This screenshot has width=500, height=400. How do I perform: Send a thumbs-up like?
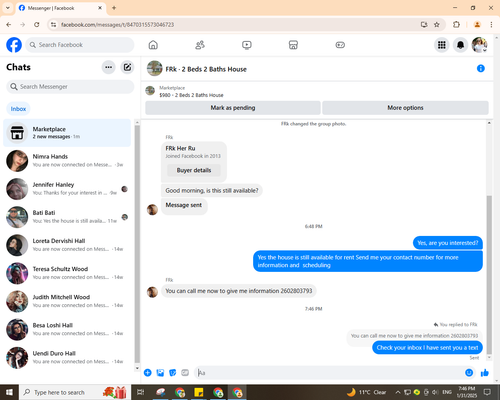(485, 373)
